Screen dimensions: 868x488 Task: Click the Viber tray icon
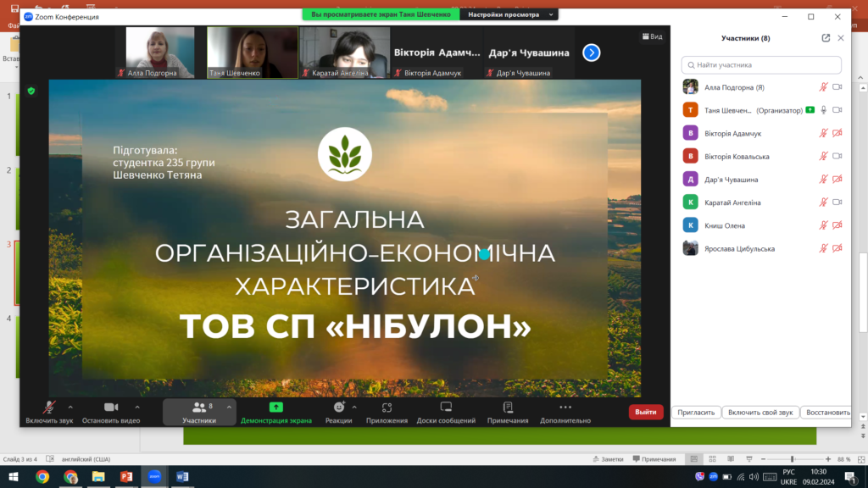pyautogui.click(x=699, y=476)
